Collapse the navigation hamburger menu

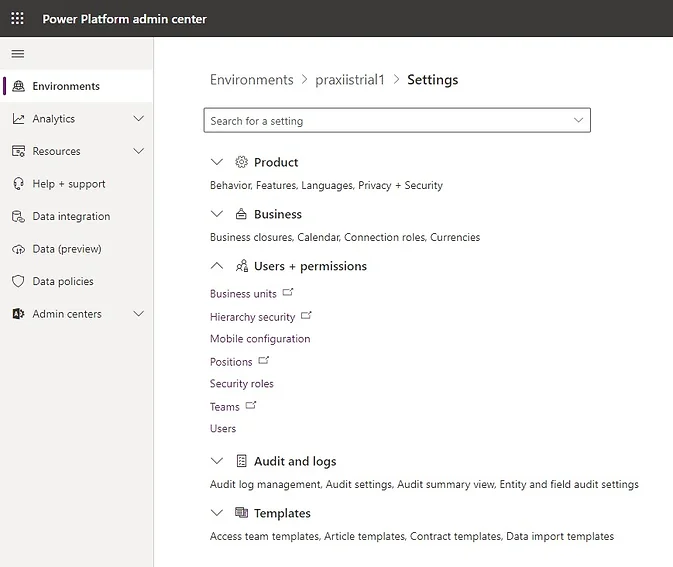pos(18,54)
